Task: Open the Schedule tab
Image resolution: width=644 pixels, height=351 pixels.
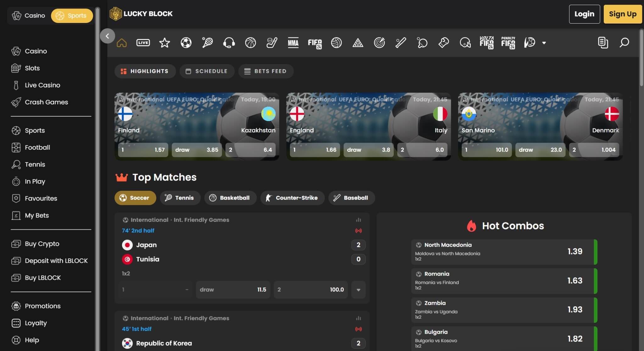Action: [x=207, y=71]
